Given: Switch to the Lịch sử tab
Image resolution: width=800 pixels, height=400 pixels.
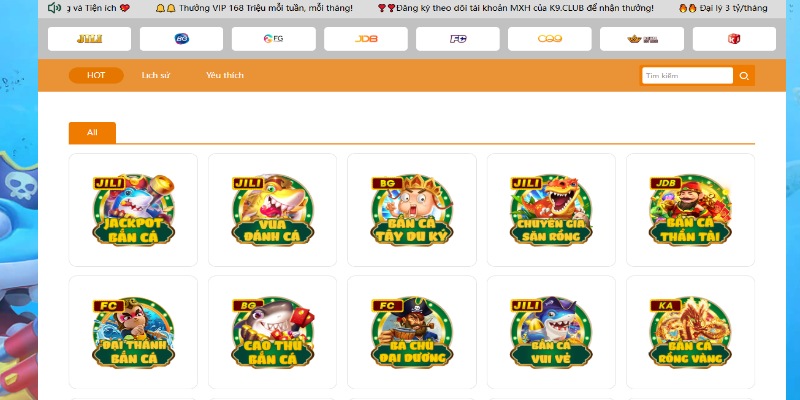Looking at the screenshot, I should pyautogui.click(x=156, y=75).
